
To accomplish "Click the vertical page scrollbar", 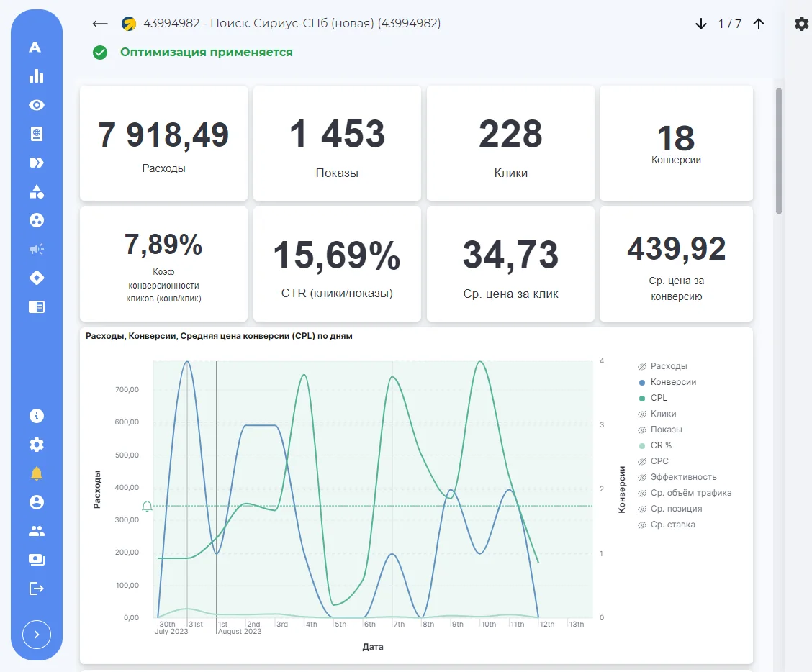I will [778, 151].
